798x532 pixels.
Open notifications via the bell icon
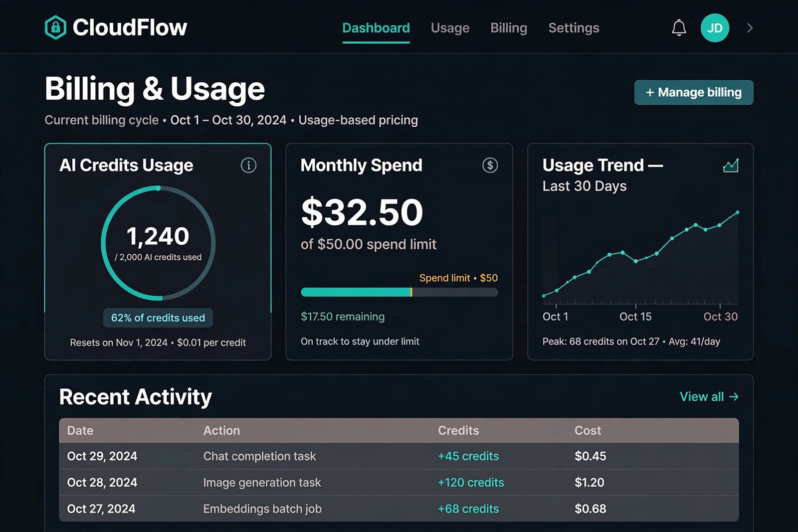point(679,28)
